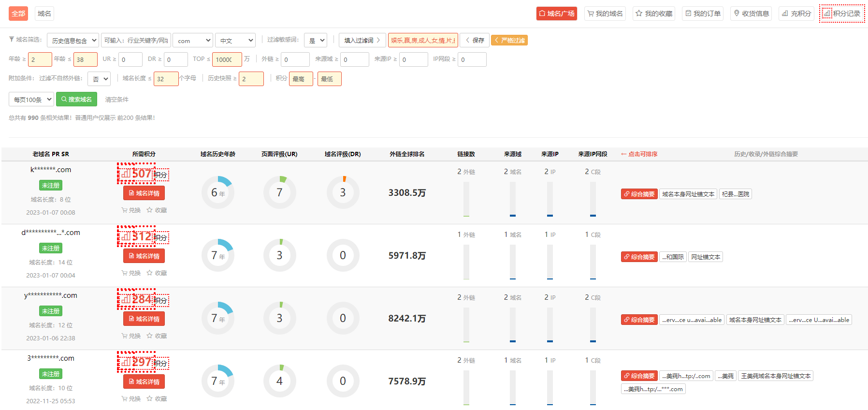Open 我的订单 orders tab
The image size is (868, 410).
703,14
